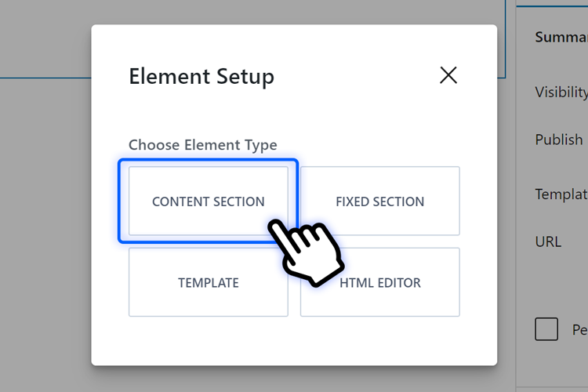Click the URL setting in sidebar
This screenshot has width=588, height=392.
548,241
